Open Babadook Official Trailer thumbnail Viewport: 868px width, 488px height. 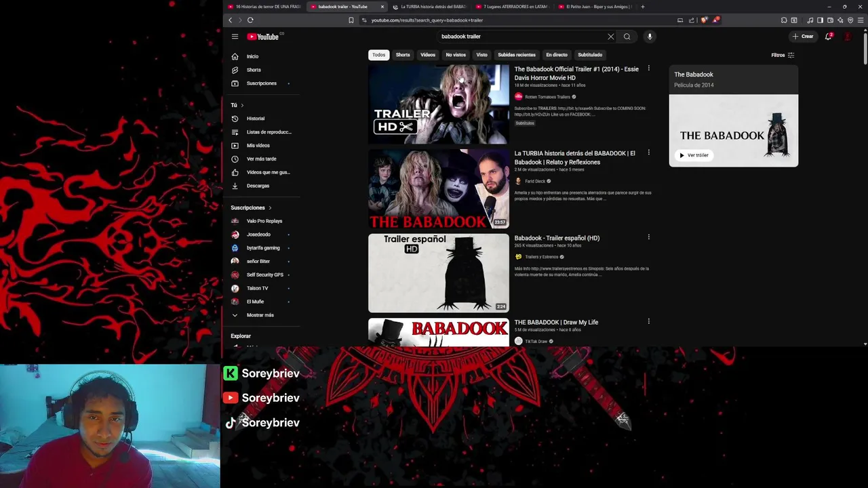coord(438,104)
